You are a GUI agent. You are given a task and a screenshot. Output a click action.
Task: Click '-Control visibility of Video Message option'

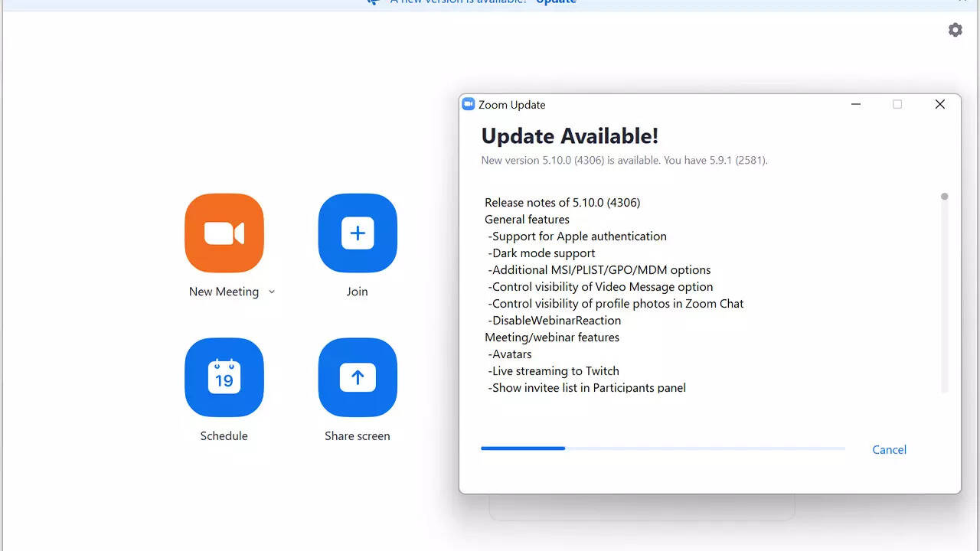[600, 287]
